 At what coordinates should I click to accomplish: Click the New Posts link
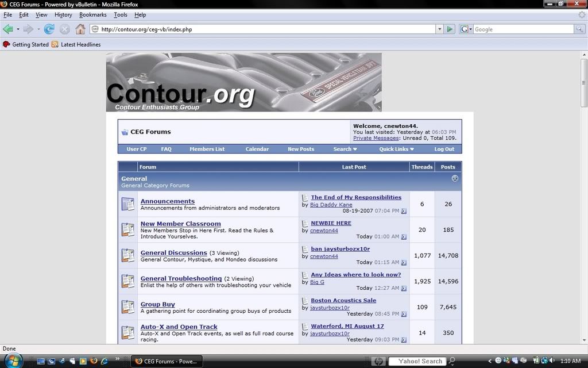301,149
